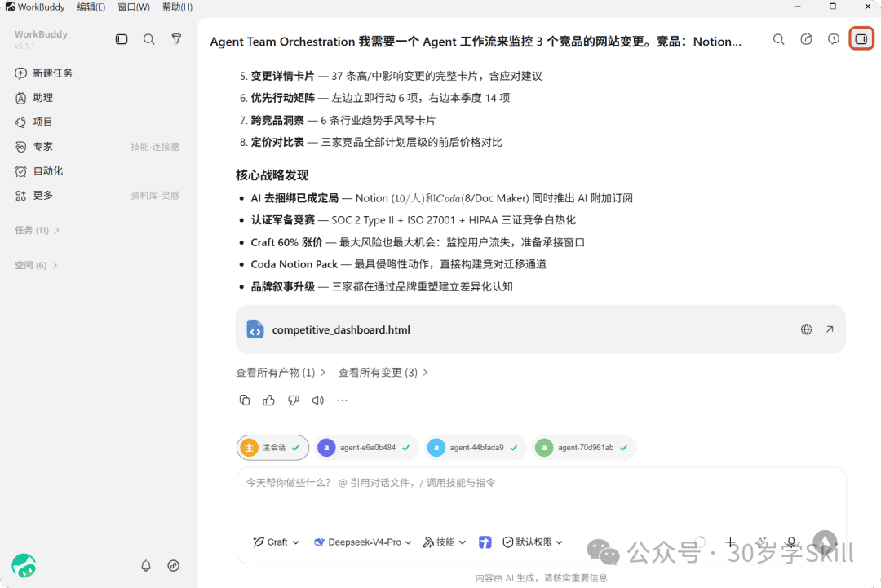The height and width of the screenshot is (588, 881).
Task: Click the microphone voice input icon
Action: tap(791, 542)
